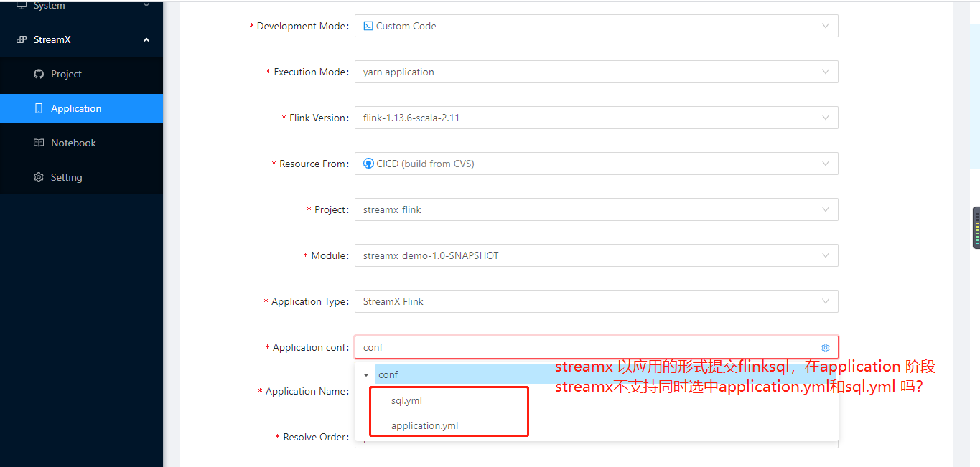
Task: Choose application.yml from the conf tree
Action: pos(424,425)
